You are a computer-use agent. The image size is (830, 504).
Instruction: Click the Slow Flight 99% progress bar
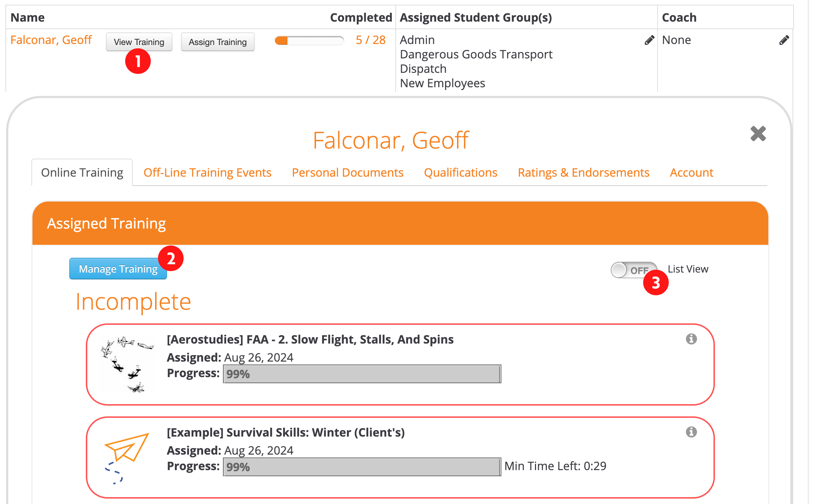pos(362,374)
